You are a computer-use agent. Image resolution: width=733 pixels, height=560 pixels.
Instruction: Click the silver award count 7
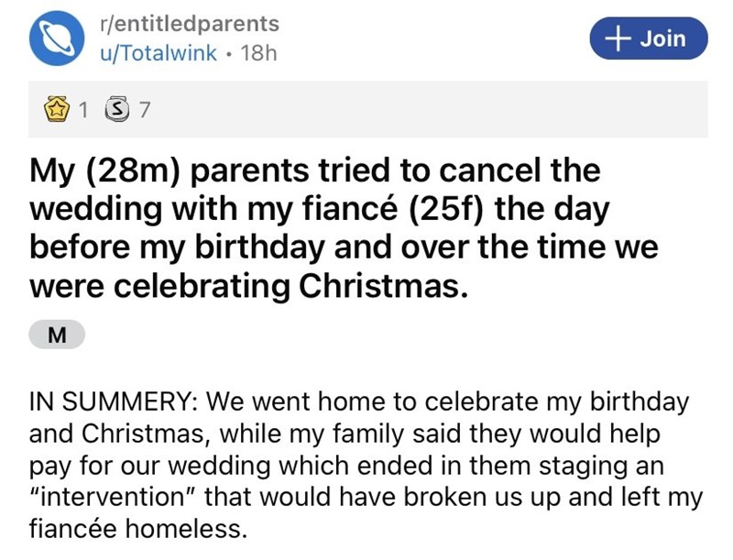coord(143,112)
